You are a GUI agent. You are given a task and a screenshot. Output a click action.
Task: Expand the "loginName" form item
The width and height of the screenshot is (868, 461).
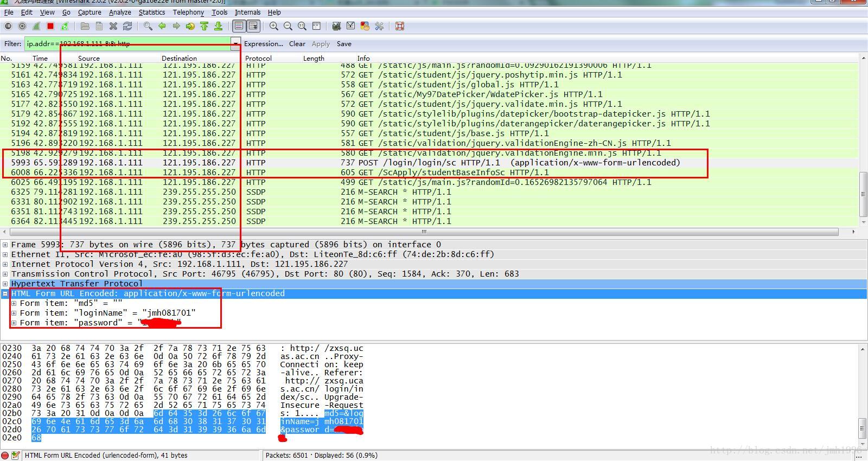(14, 313)
